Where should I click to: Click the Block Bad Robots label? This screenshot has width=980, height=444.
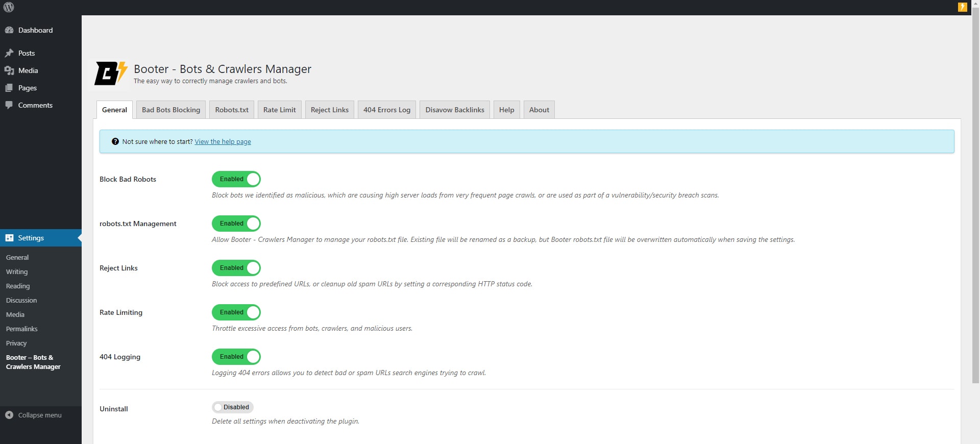[128, 179]
